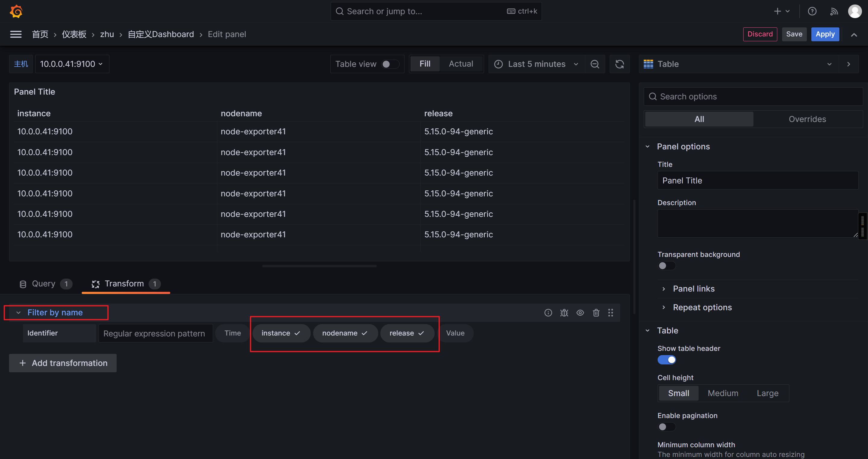Show transformation info help icon
Screen dimensions: 868x459
tap(548, 313)
